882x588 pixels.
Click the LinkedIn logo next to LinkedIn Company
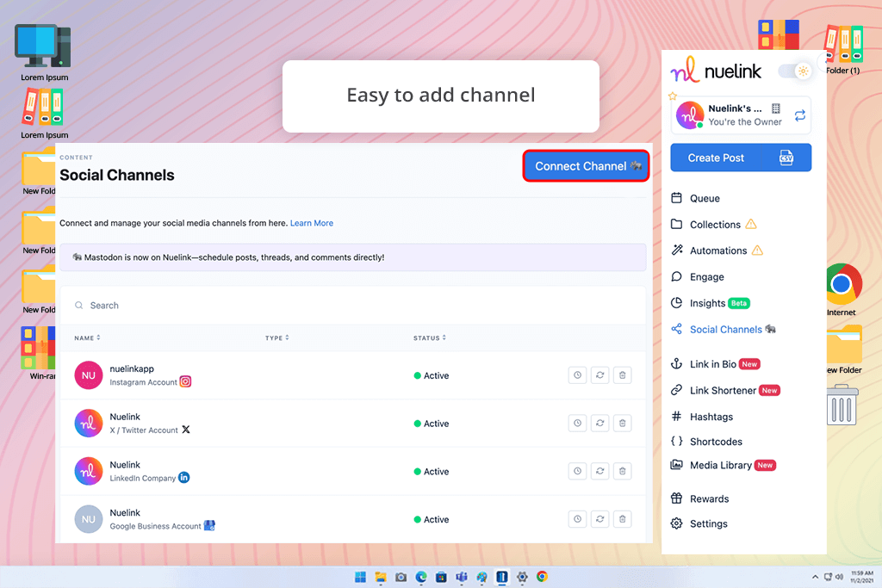(x=184, y=477)
